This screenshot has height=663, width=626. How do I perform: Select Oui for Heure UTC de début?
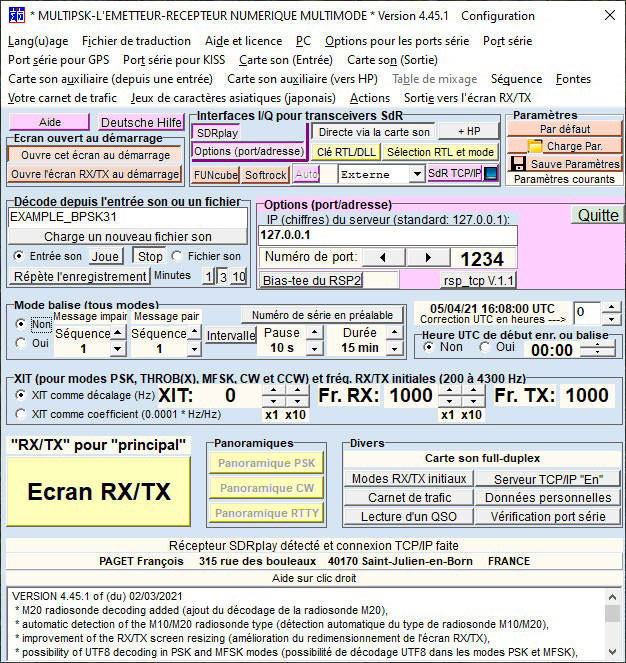[484, 347]
